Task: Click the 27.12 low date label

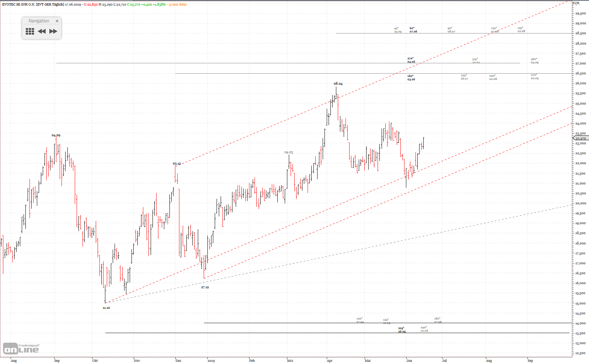Action: click(205, 287)
